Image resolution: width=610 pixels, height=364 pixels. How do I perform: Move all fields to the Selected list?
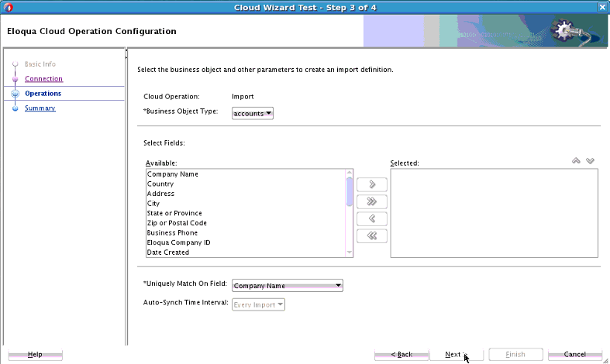point(372,201)
